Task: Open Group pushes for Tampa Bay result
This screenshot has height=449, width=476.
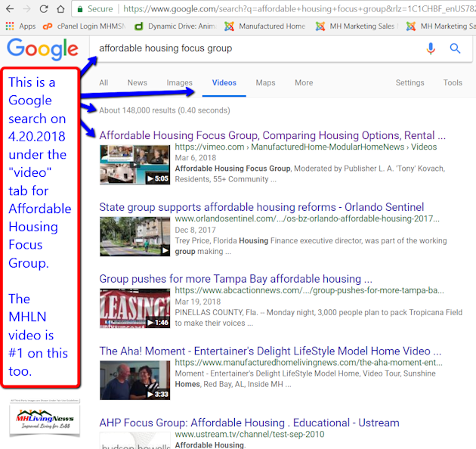Action: point(236,279)
